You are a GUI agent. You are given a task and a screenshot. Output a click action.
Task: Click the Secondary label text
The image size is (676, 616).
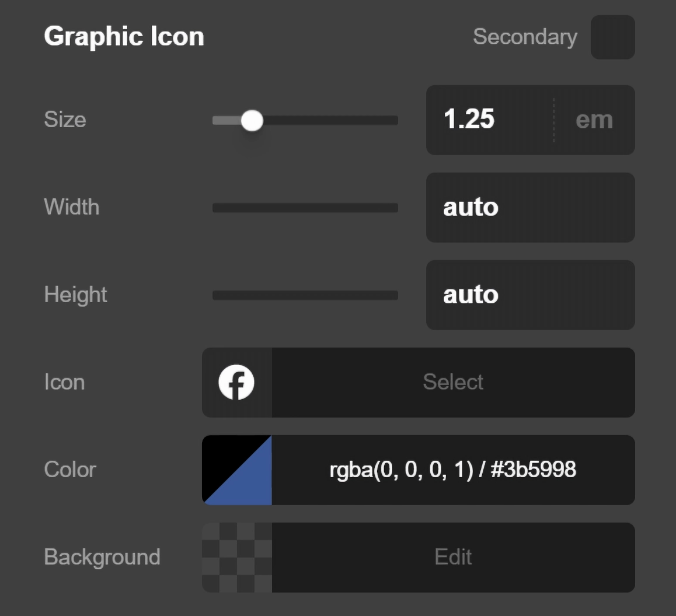[524, 37]
